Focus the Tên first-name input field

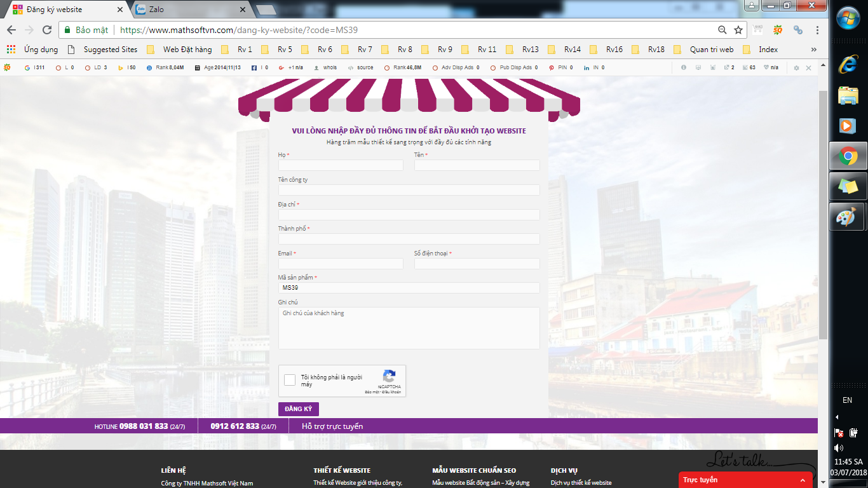(x=477, y=165)
